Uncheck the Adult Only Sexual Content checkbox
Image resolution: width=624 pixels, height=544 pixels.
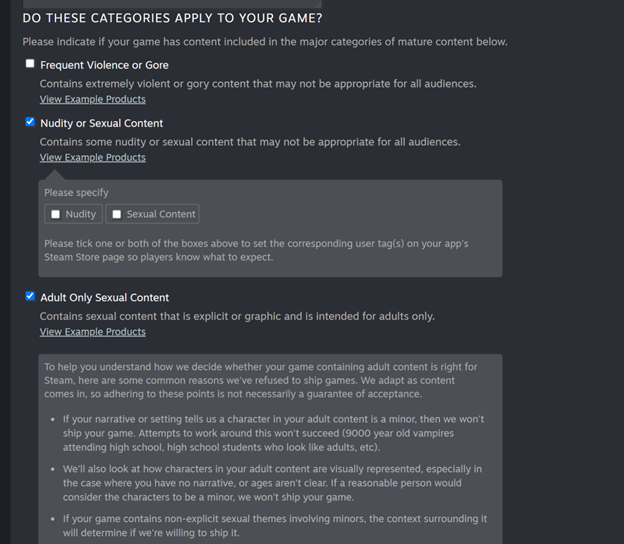[x=30, y=296]
